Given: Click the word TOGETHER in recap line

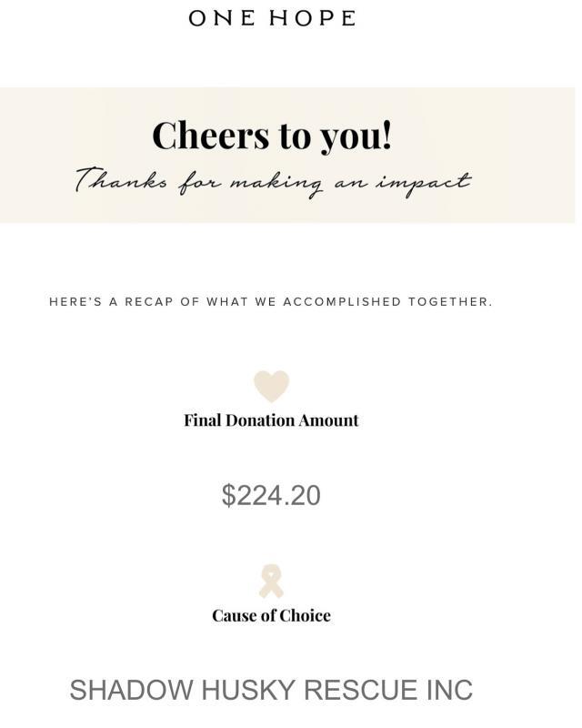Looking at the screenshot, I should pos(450,302).
